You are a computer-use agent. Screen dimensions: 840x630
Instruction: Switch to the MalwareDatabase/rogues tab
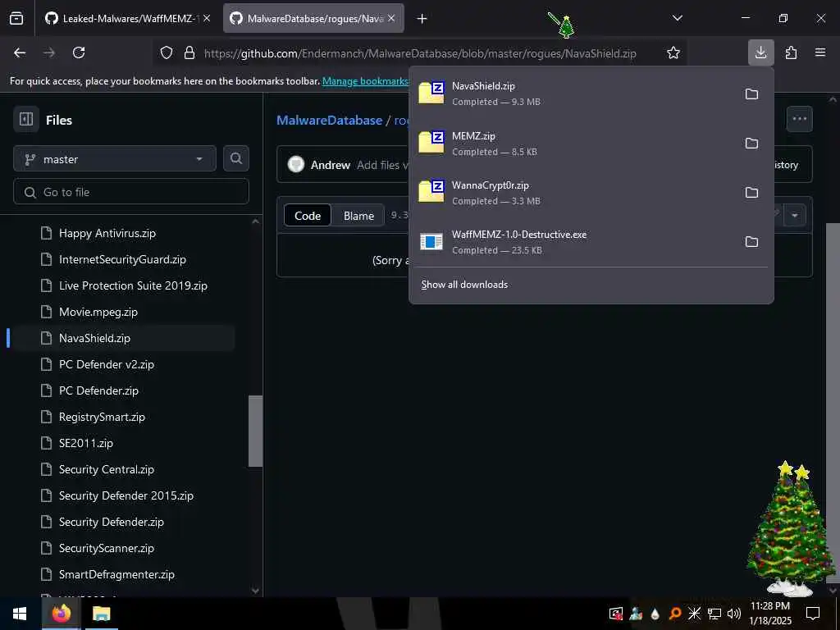[x=313, y=19]
